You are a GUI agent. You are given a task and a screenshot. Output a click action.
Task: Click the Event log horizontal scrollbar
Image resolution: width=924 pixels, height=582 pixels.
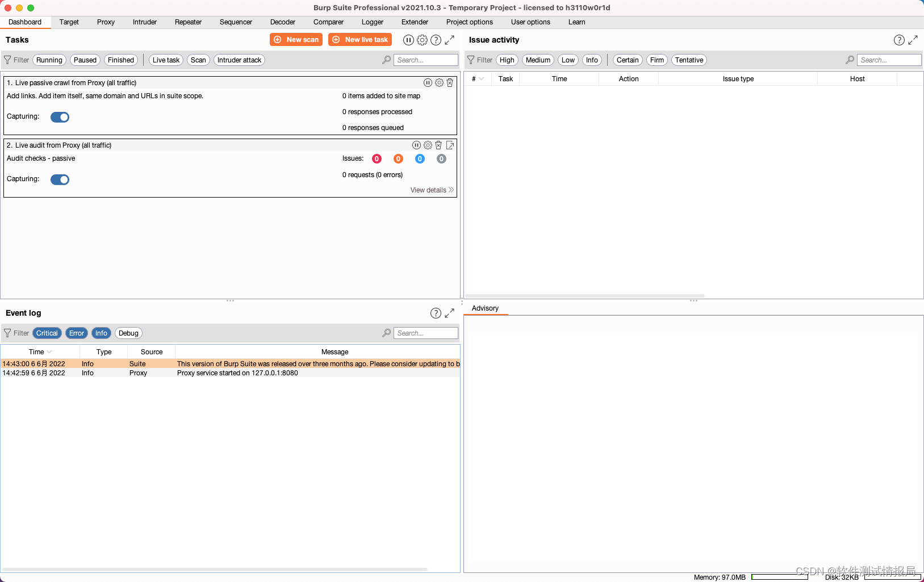[215, 569]
